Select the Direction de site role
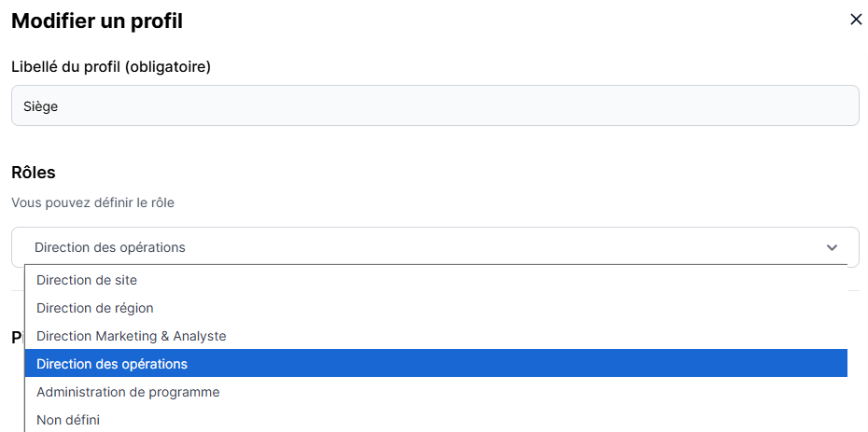The image size is (868, 432). tap(87, 280)
